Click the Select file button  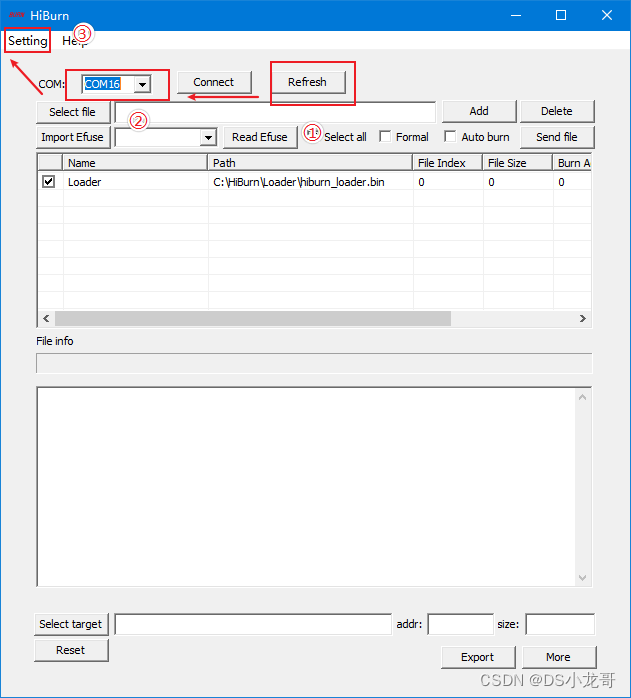[73, 112]
